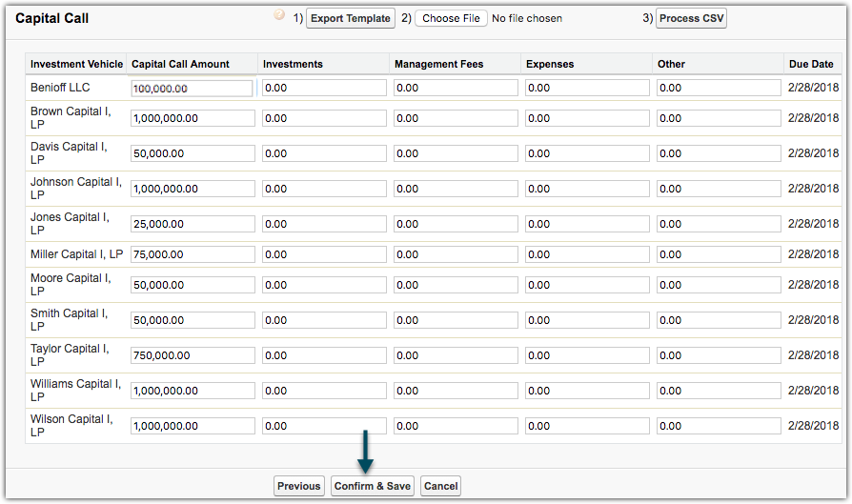The height and width of the screenshot is (504, 852).
Task: Click Management Fees column header
Action: point(439,64)
